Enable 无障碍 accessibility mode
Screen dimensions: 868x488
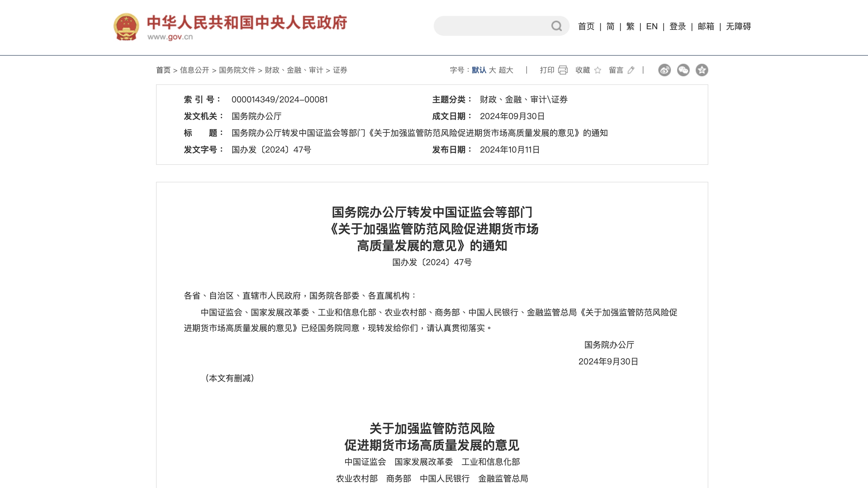(738, 26)
